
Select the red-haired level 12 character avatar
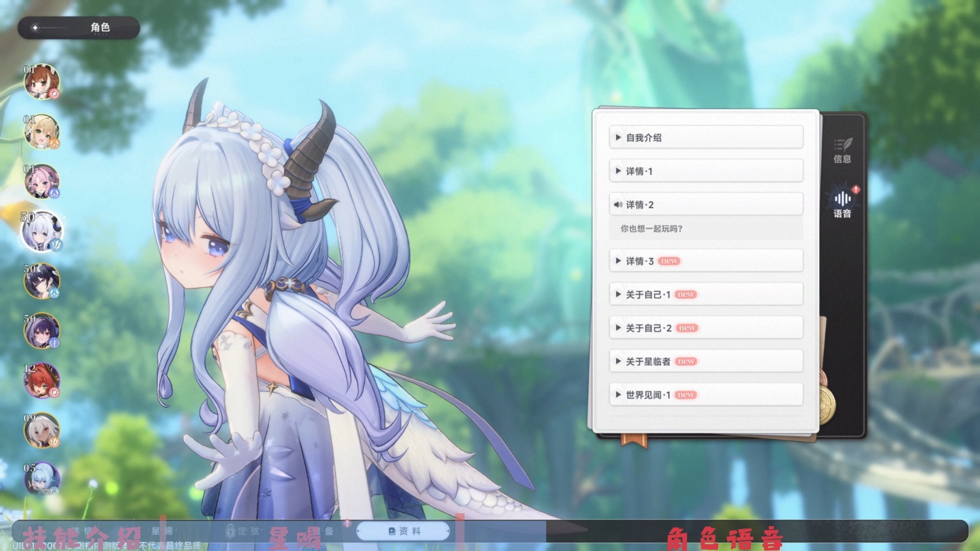(42, 381)
